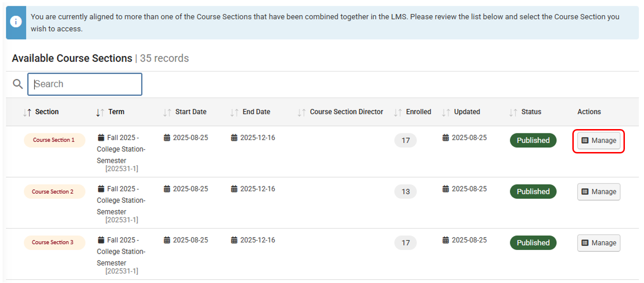
Task: Sort by Enrolled column arrows icon
Action: point(398,112)
